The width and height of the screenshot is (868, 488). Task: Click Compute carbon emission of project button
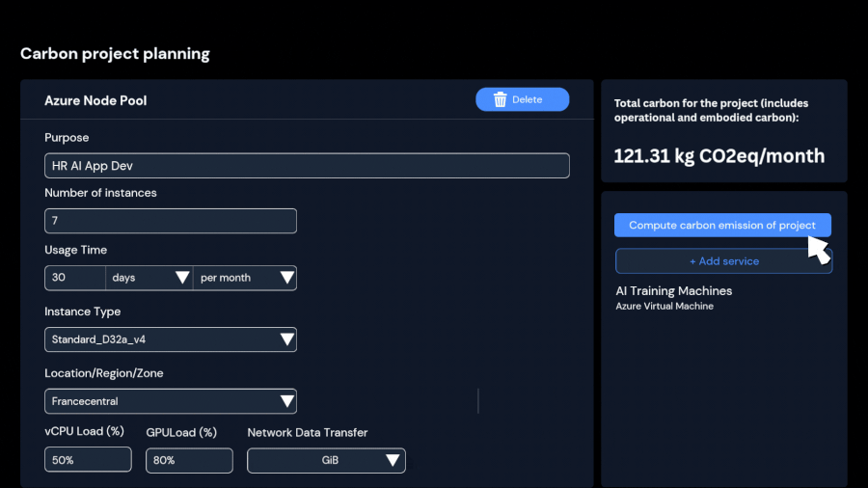click(x=722, y=225)
